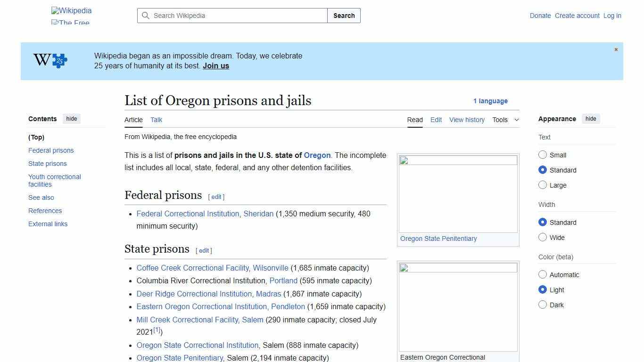Click the Search button
The image size is (644, 362).
tap(344, 16)
